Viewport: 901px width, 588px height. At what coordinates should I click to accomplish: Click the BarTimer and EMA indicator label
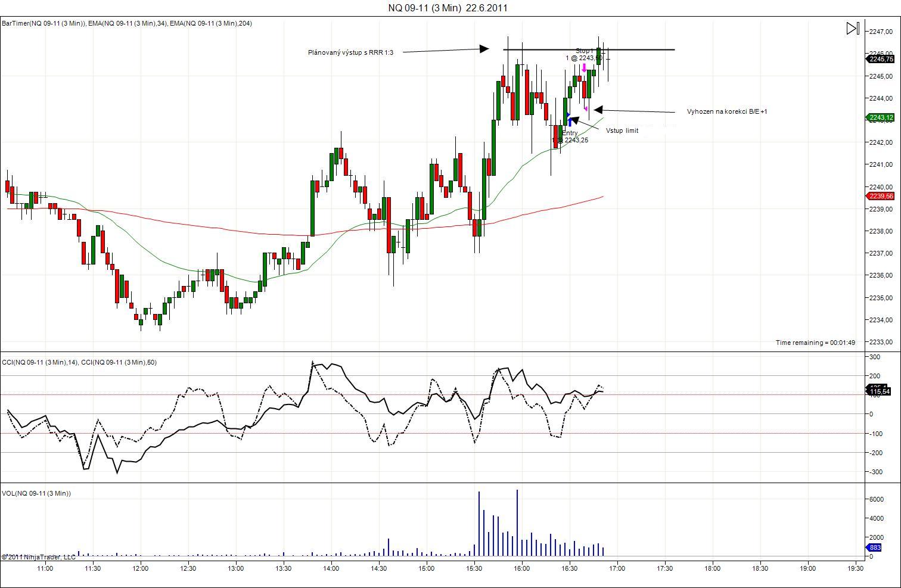127,23
